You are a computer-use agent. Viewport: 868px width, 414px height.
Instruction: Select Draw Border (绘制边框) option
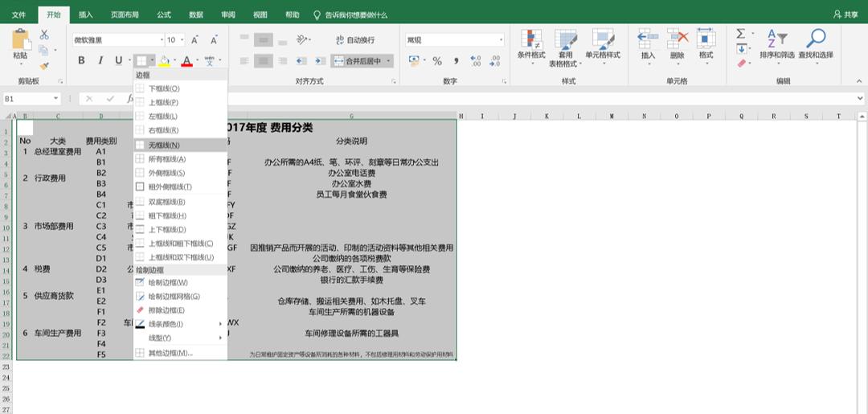[x=181, y=282]
